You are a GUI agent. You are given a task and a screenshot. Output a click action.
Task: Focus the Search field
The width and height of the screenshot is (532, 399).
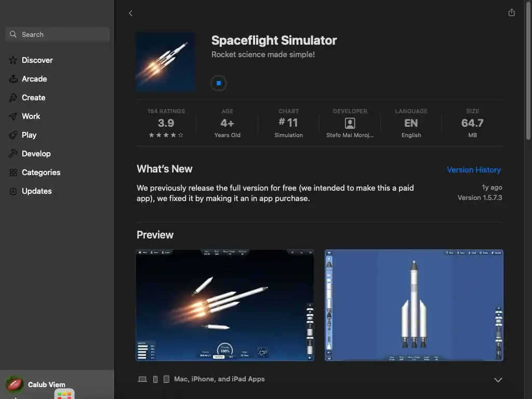click(57, 34)
